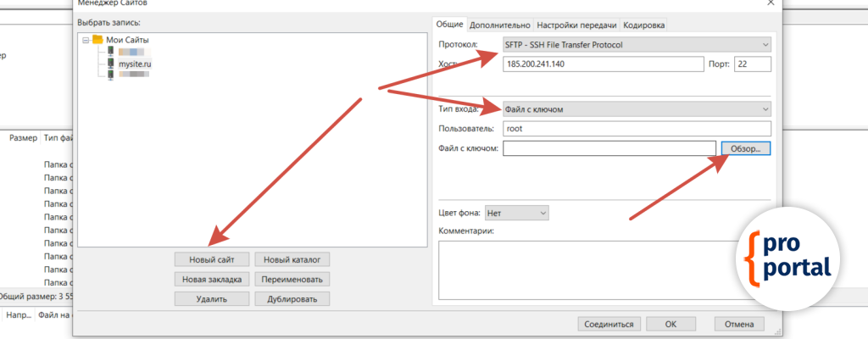Click the server icon of the first blurred site
The height and width of the screenshot is (339, 868).
tap(109, 52)
